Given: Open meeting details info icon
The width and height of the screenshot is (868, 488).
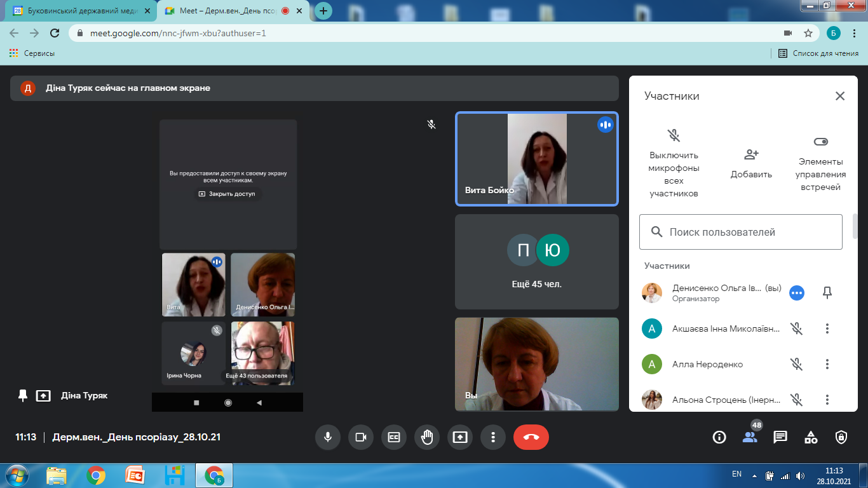Looking at the screenshot, I should pyautogui.click(x=719, y=437).
